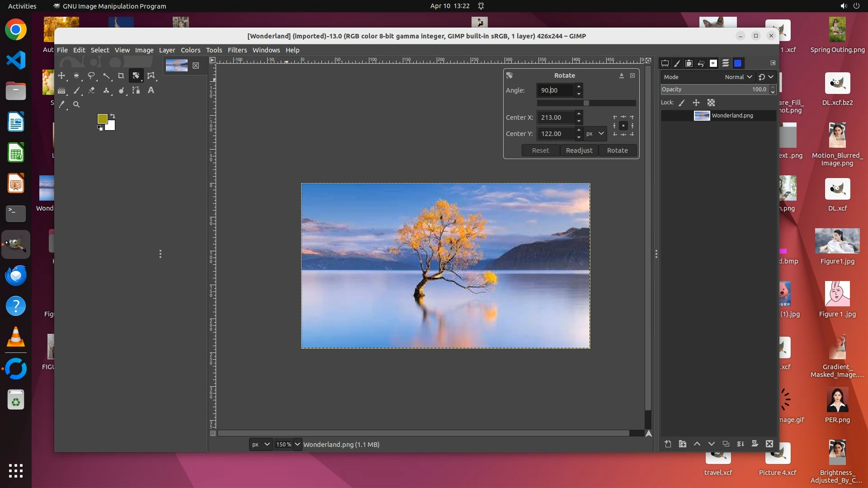This screenshot has height=488, width=868.
Task: Open the Colors menu
Action: (x=190, y=50)
